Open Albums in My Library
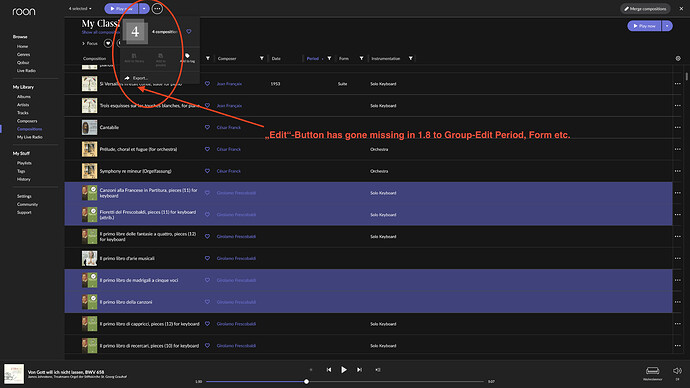 (24, 96)
